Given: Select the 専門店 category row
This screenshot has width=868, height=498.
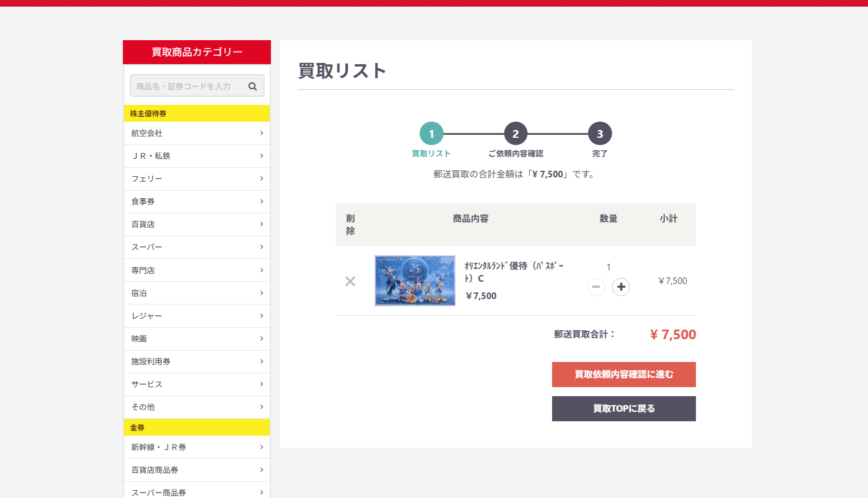Looking at the screenshot, I should [x=197, y=270].
